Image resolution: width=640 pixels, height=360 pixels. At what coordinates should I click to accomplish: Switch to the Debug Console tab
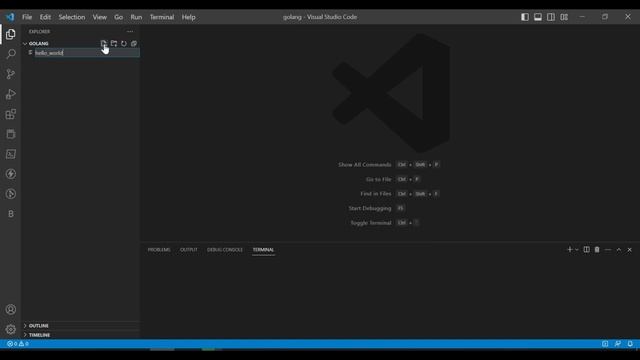[x=224, y=250]
